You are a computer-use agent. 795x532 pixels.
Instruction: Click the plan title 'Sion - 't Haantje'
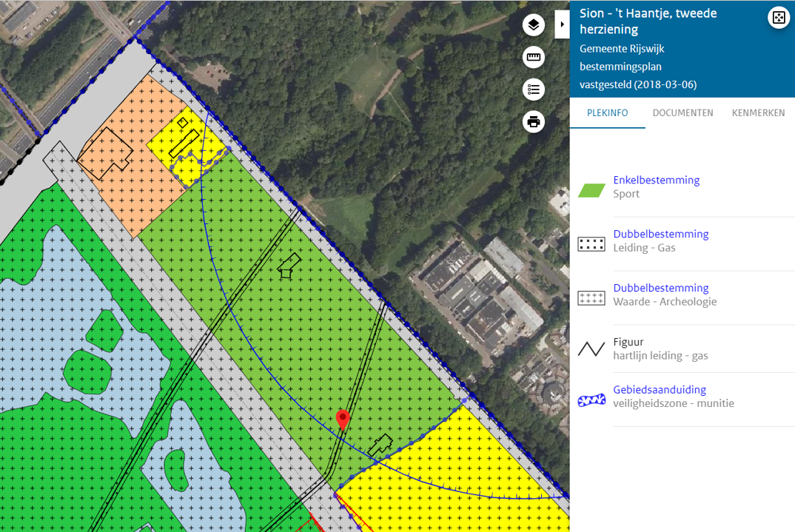pos(648,21)
